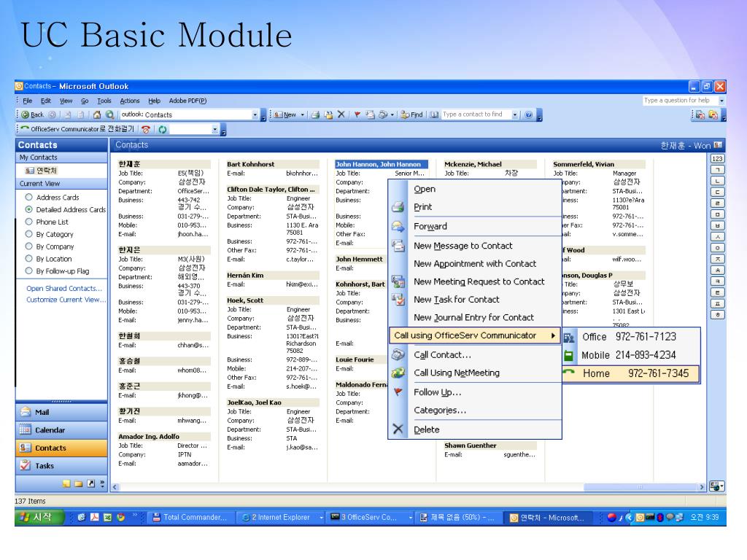Screen dimensions: 747x560
Task: Switch to the Tasks pane
Action: pos(61,466)
